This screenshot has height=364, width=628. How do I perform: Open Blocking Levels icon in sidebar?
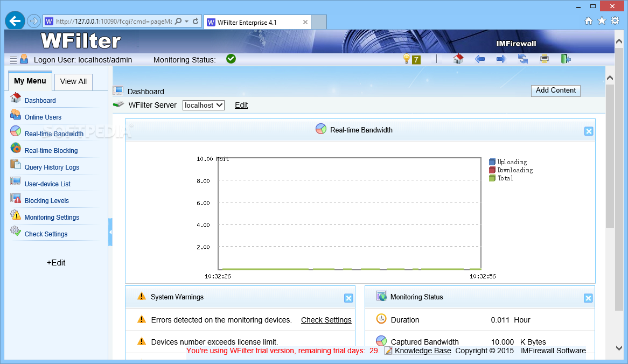point(16,198)
